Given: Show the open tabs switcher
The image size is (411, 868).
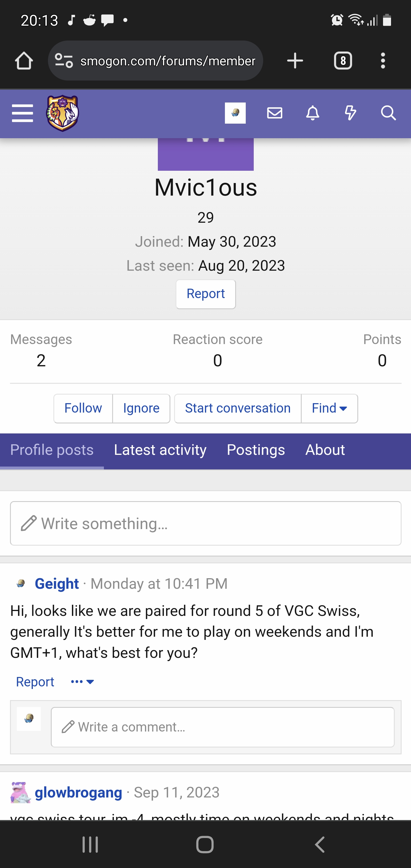Looking at the screenshot, I should [x=343, y=61].
